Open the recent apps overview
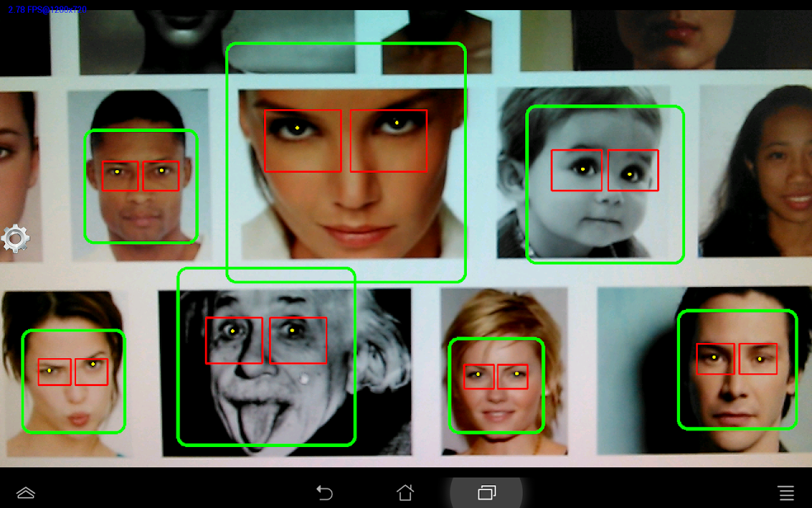The height and width of the screenshot is (508, 812). tap(487, 492)
